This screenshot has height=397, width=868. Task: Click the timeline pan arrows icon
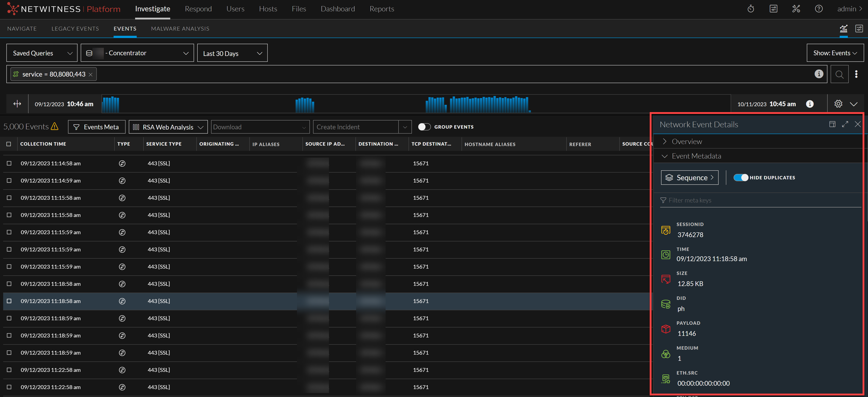coord(17,104)
